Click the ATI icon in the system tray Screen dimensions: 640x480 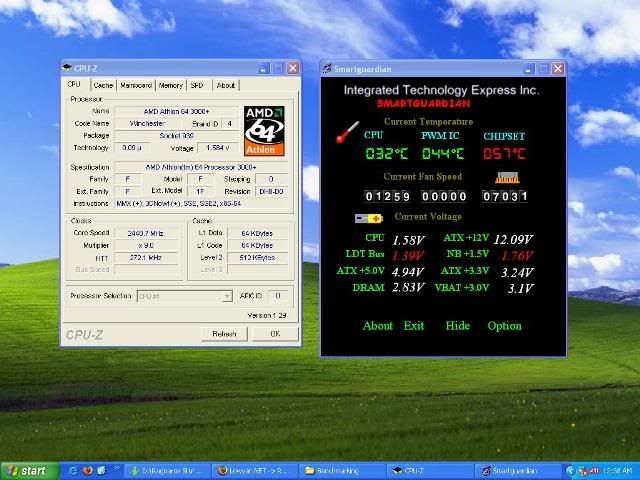[593, 471]
